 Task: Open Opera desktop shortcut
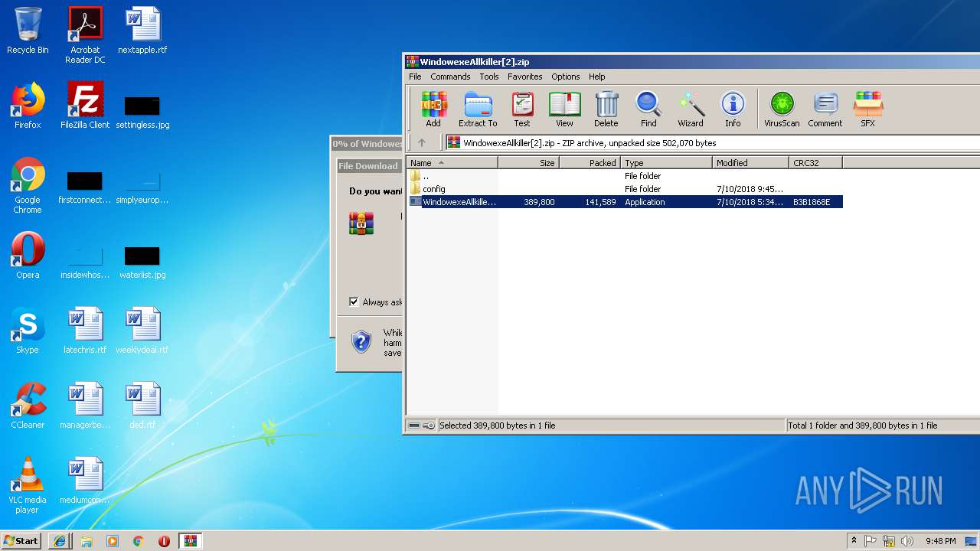tap(28, 256)
